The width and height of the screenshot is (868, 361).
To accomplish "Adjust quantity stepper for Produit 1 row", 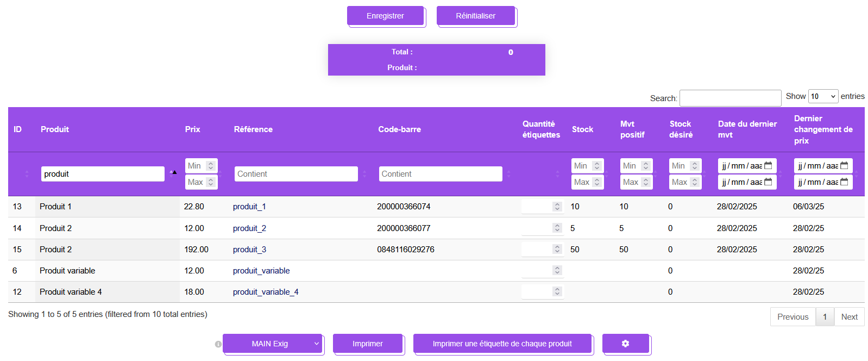I will [x=557, y=207].
